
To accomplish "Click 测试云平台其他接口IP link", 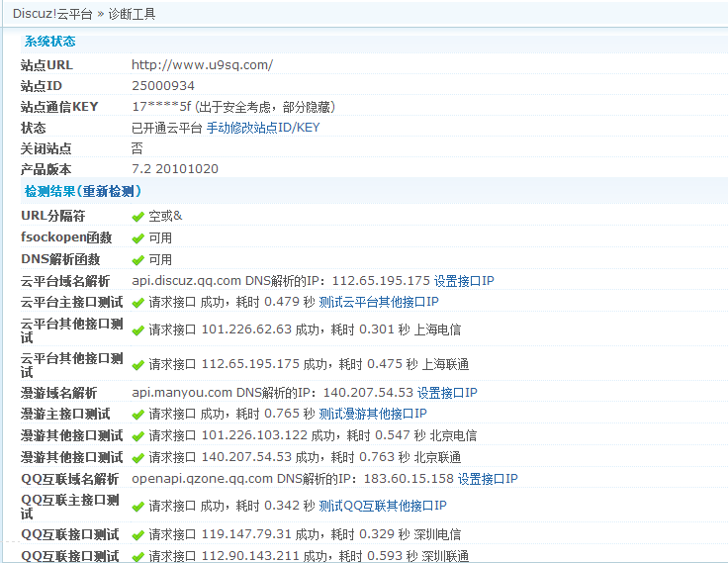I will [379, 302].
